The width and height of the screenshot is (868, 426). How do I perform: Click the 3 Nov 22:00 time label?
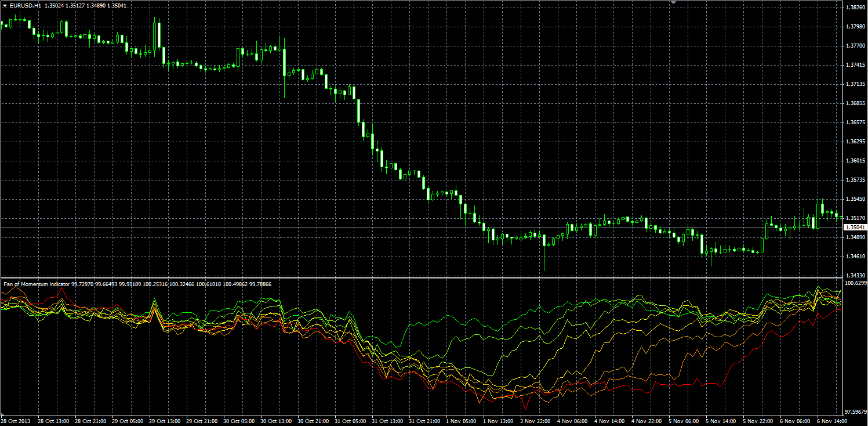point(535,421)
